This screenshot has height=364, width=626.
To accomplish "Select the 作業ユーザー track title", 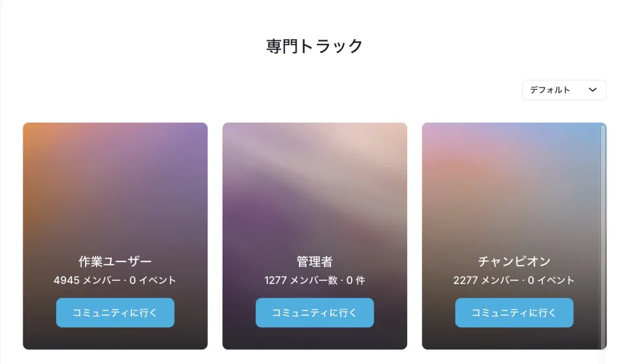I will click(115, 262).
